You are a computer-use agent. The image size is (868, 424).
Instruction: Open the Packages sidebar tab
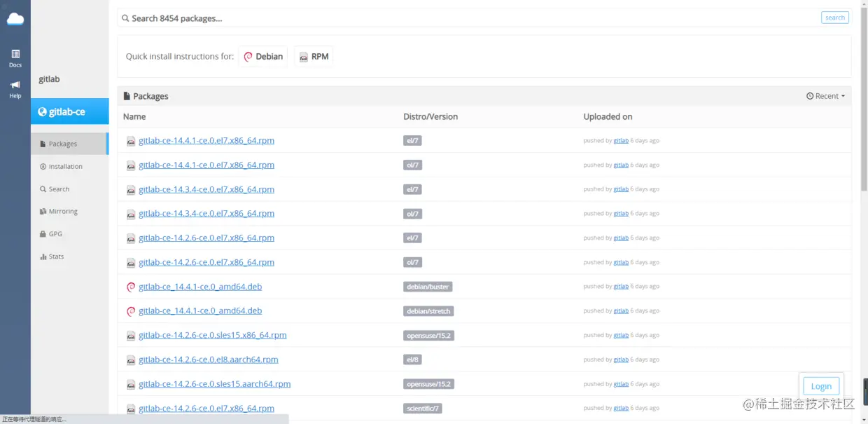tap(69, 144)
